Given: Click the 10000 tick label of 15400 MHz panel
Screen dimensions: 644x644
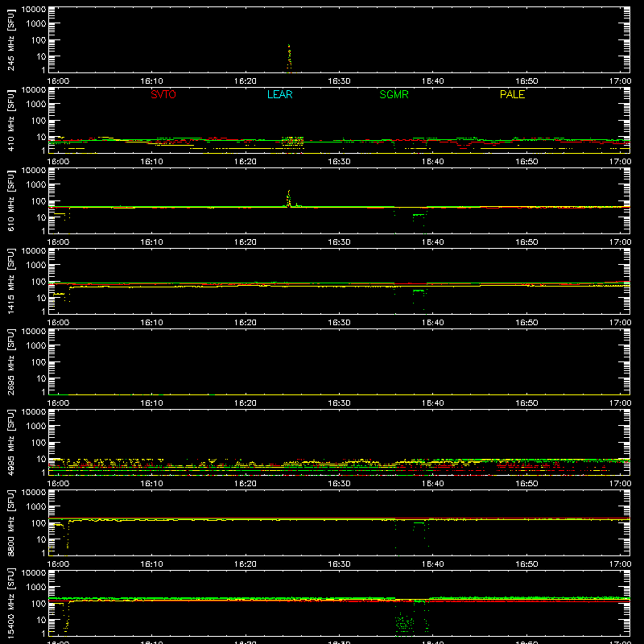Looking at the screenshot, I should pos(34,573).
